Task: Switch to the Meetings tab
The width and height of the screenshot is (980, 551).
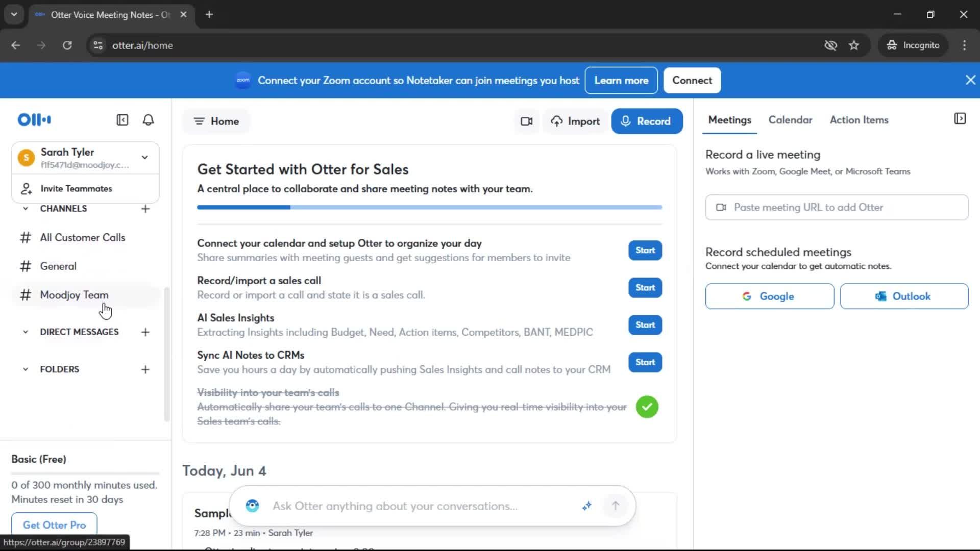Action: 729,120
